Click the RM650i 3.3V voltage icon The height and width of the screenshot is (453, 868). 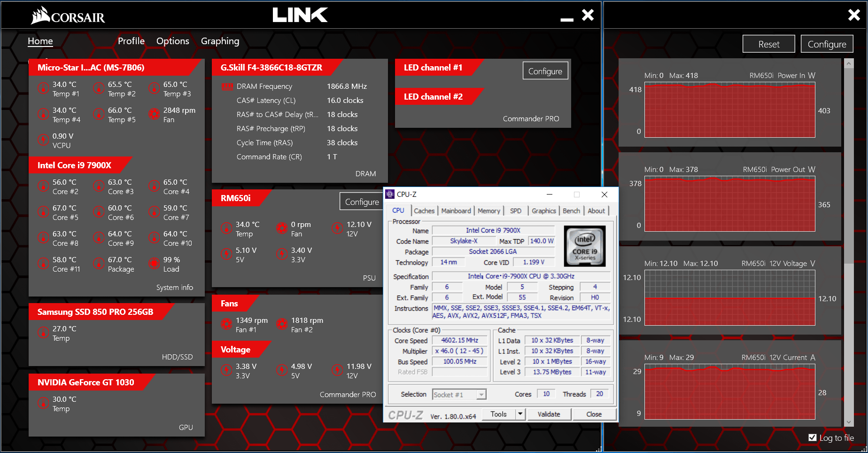[x=282, y=254]
